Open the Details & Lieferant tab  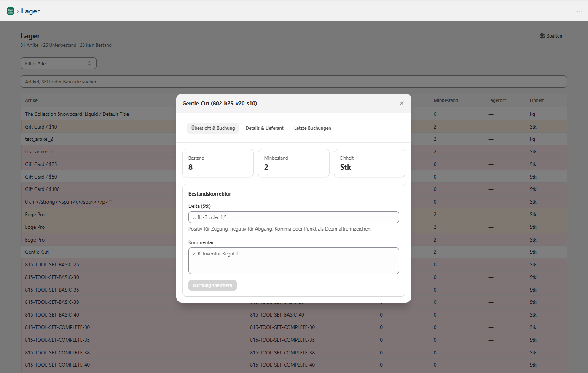(265, 128)
